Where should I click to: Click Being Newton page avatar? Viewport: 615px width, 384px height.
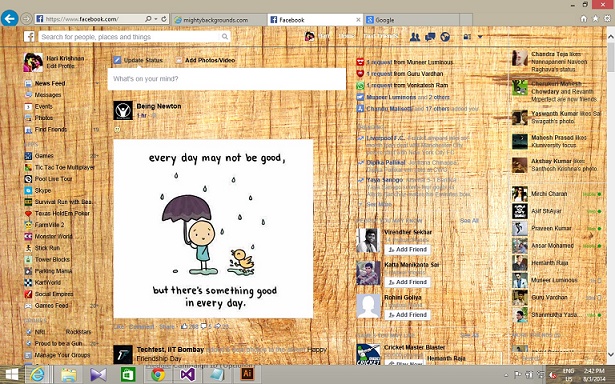coord(123,110)
